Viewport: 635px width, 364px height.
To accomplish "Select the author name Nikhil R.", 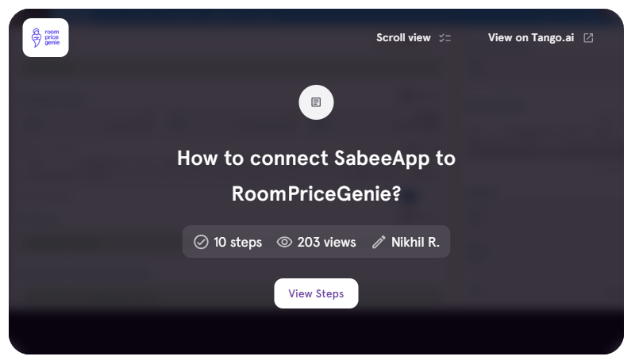I will [415, 242].
